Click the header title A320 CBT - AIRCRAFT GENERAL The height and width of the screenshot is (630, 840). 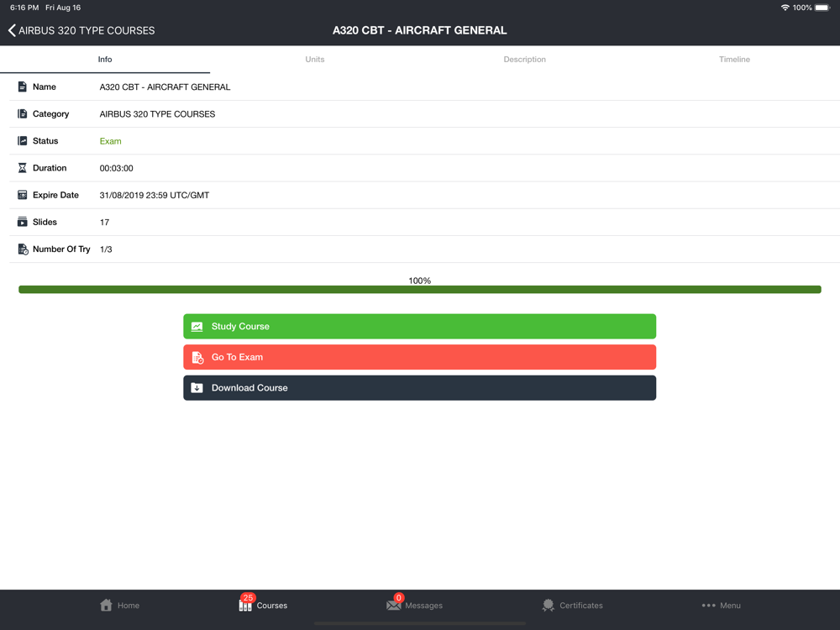pos(419,30)
